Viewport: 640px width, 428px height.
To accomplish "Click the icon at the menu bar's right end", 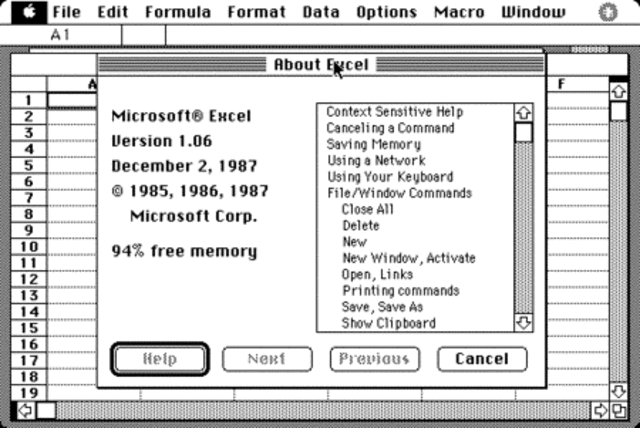I will pyautogui.click(x=608, y=13).
